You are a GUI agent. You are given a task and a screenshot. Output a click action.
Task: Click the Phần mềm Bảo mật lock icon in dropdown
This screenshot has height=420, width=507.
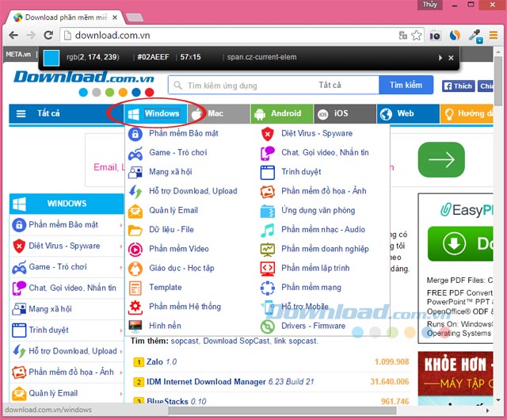coord(135,134)
